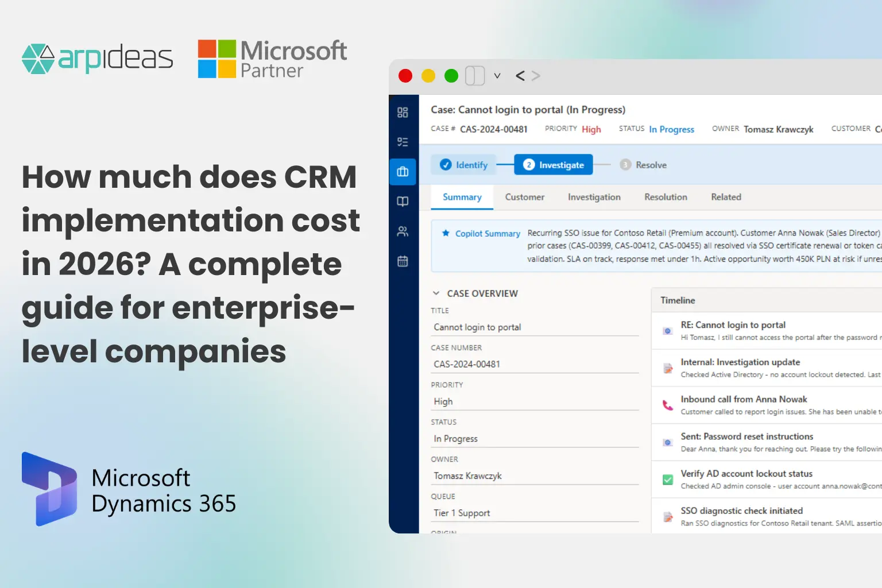882x588 pixels.
Task: Click the green traffic light to toggle fullscreen
Action: [x=451, y=75]
